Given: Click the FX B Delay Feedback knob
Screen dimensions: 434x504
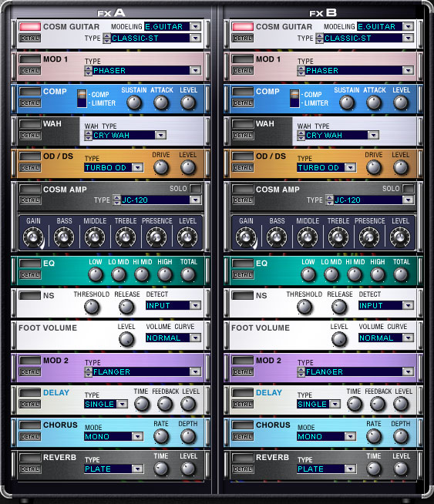Looking at the screenshot, I should 378,404.
